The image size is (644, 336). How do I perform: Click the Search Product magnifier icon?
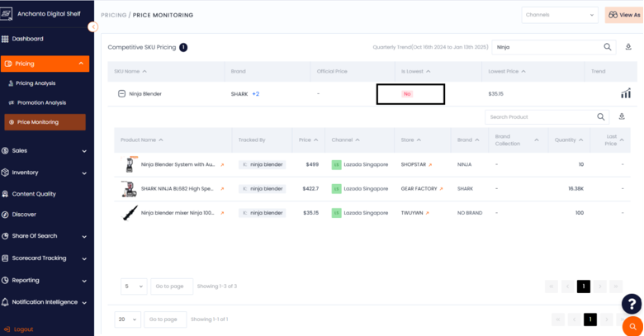(601, 117)
